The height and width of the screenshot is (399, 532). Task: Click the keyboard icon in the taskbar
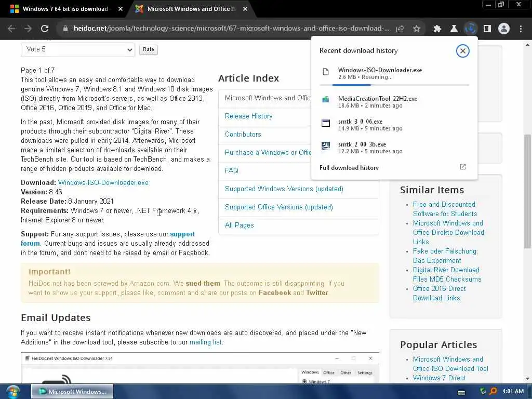click(x=461, y=393)
